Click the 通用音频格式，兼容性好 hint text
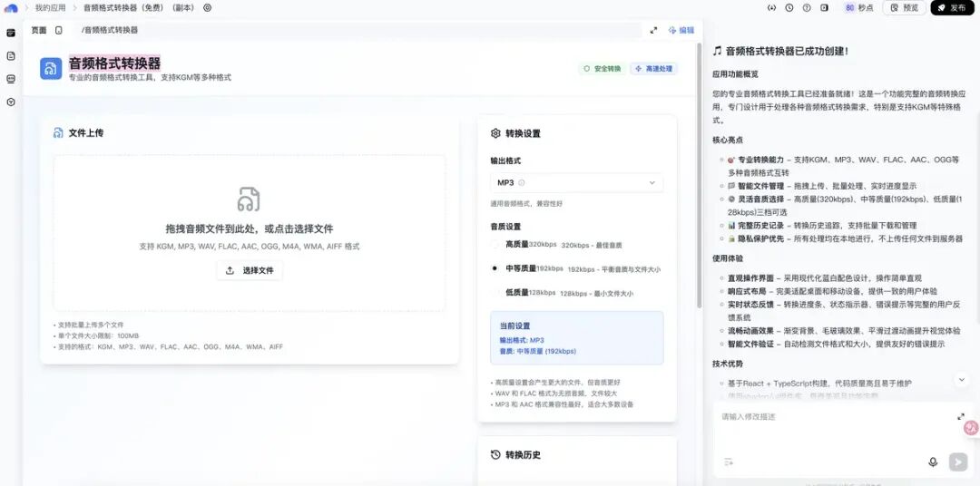The height and width of the screenshot is (486, 980). pos(525,204)
